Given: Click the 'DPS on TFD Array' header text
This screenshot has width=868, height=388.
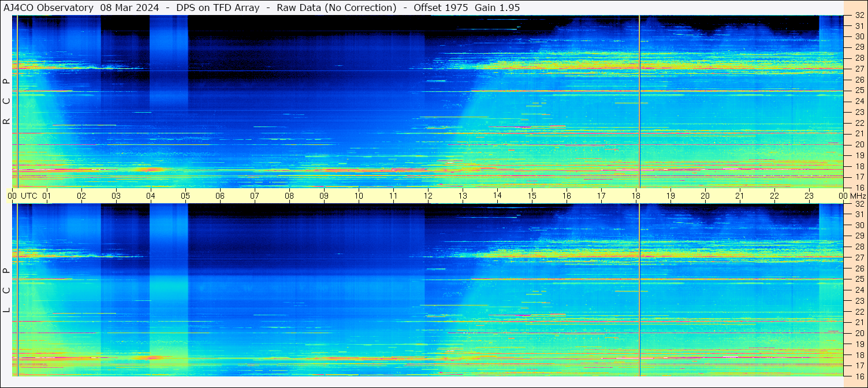Looking at the screenshot, I should (x=222, y=8).
